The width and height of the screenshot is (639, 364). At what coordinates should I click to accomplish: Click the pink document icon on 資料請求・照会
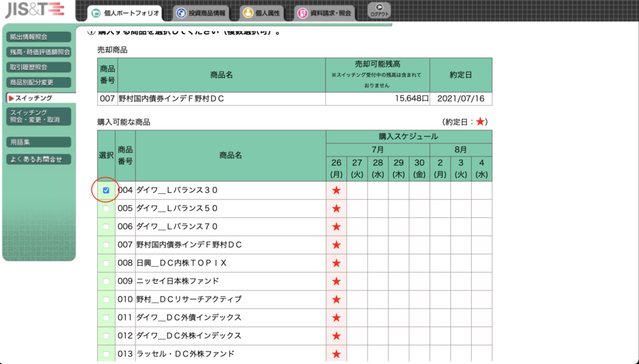pyautogui.click(x=303, y=12)
